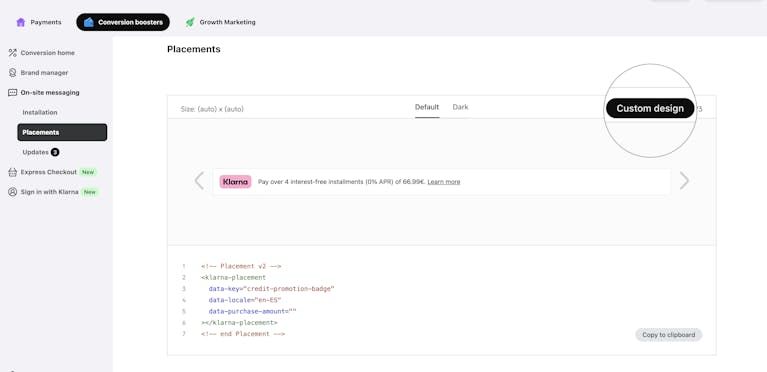The height and width of the screenshot is (372, 767).
Task: Follow the Learn more link
Action: [x=444, y=182]
